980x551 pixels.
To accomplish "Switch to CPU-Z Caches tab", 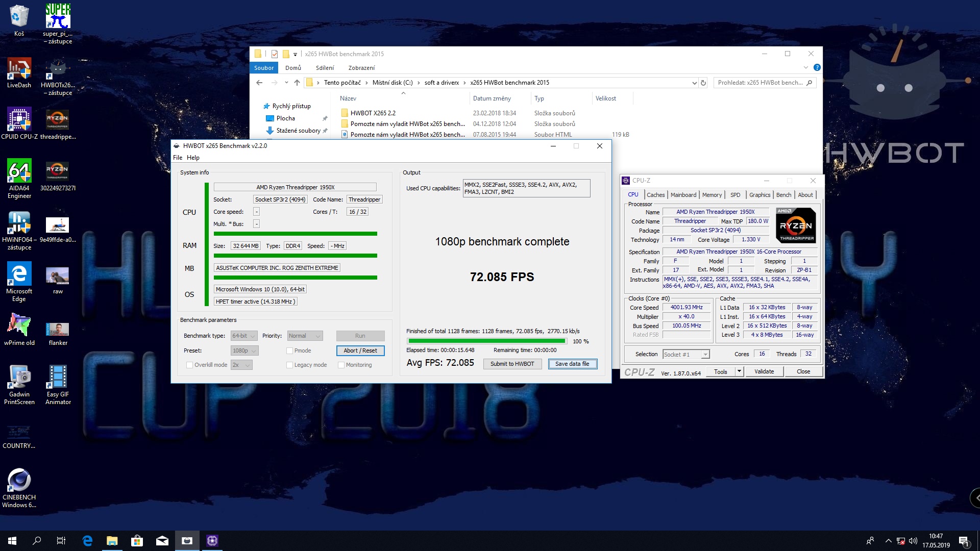I will tap(655, 195).
